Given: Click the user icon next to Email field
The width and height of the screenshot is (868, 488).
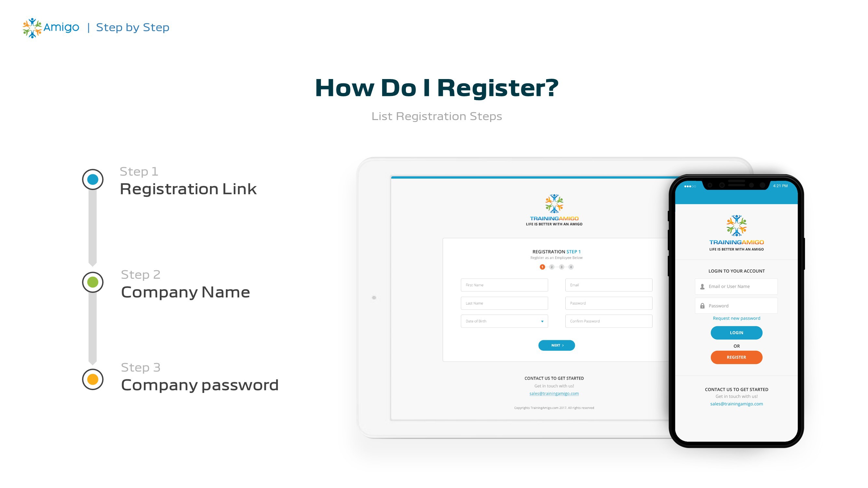Looking at the screenshot, I should pyautogui.click(x=702, y=286).
